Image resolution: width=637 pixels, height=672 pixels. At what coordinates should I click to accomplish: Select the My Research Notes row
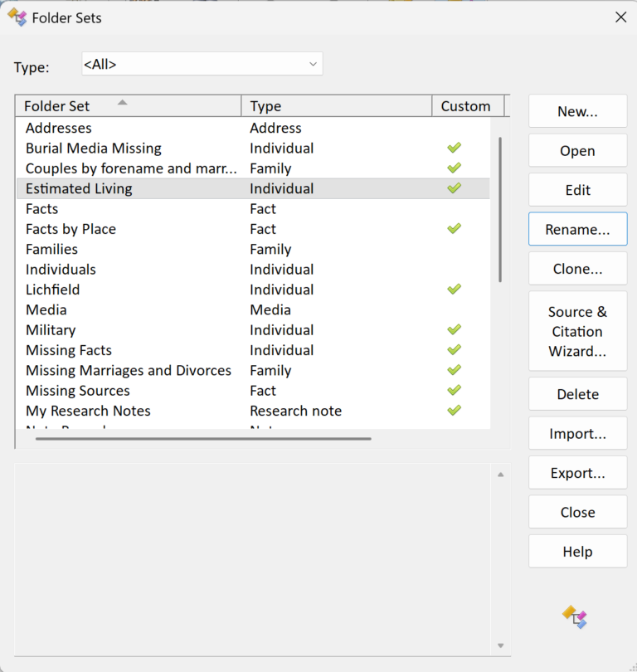[x=253, y=411]
